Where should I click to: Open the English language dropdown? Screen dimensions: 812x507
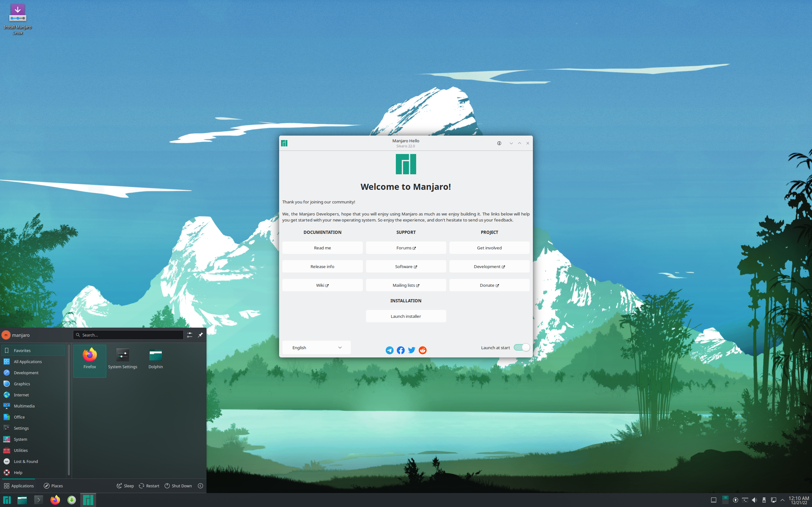(x=316, y=347)
